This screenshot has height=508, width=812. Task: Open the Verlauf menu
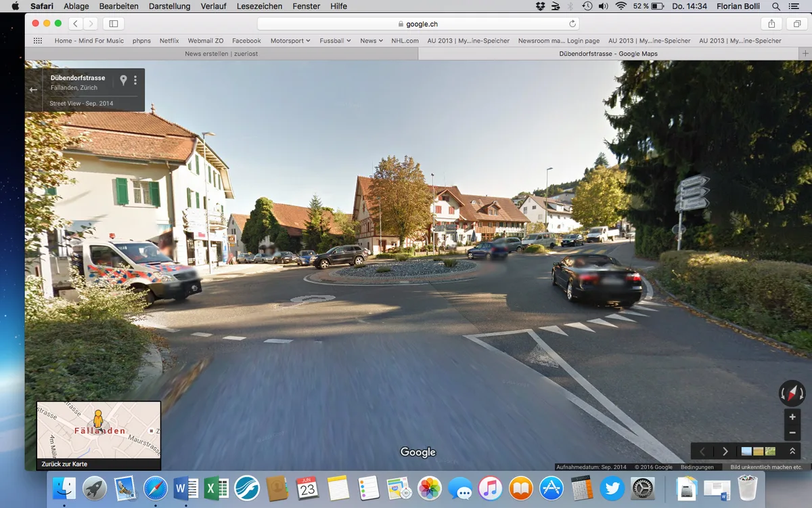[214, 6]
